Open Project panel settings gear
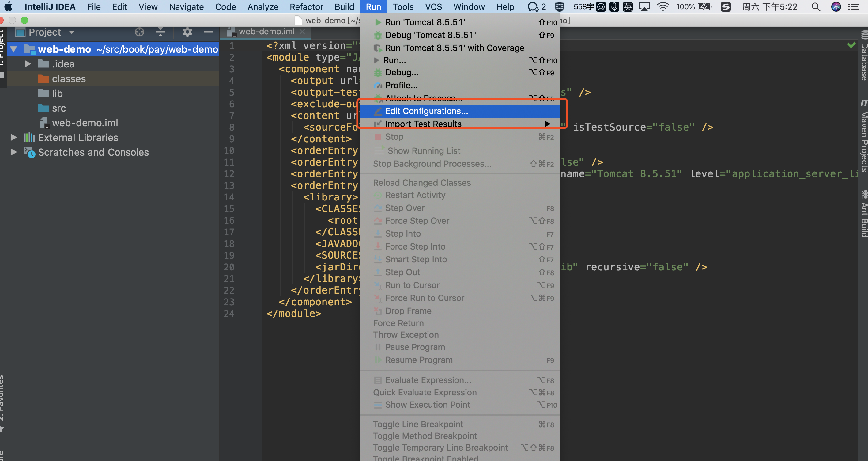868x461 pixels. point(187,32)
